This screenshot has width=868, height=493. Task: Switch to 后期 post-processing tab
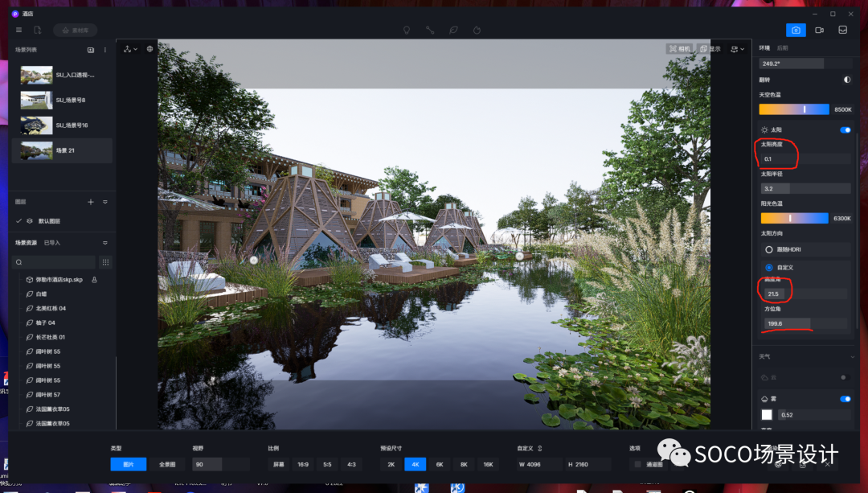[x=782, y=48]
